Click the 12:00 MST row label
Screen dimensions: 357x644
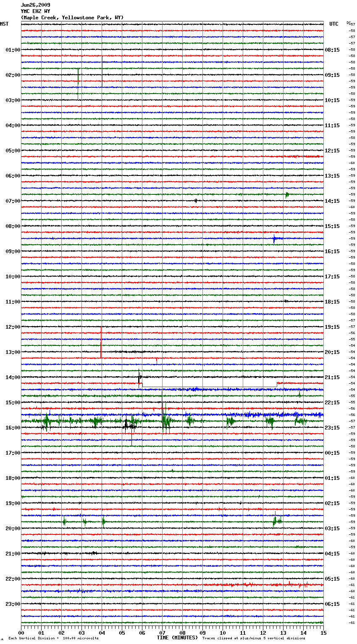coord(13,327)
